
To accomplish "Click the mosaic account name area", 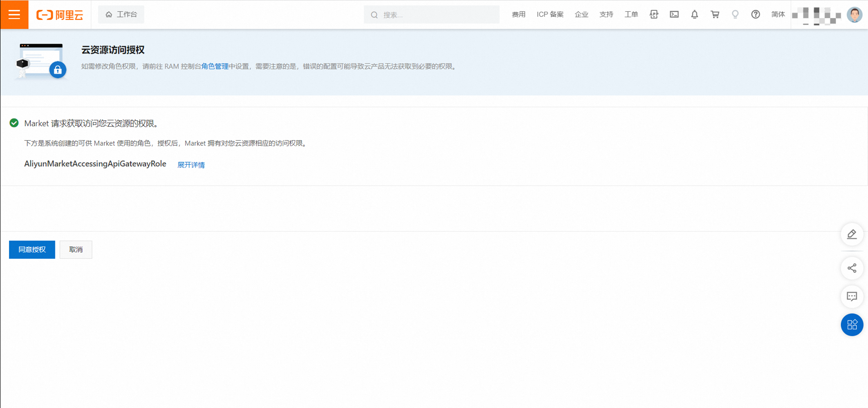I will 817,16.
